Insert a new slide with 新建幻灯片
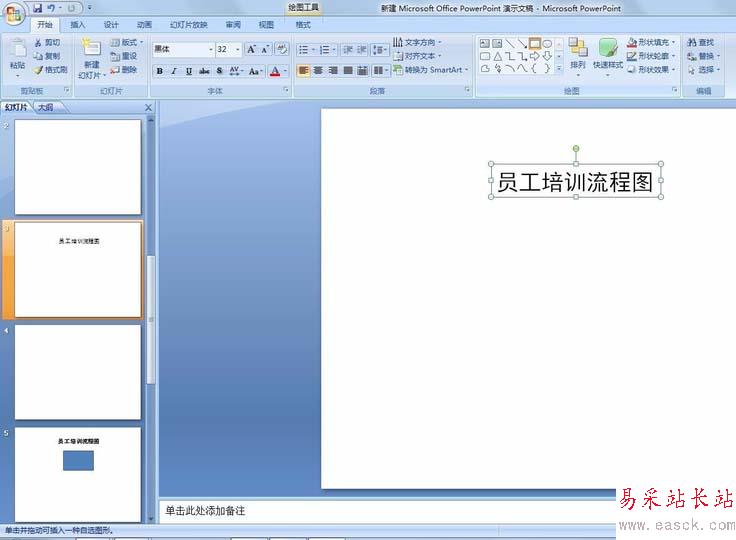The width and height of the screenshot is (736, 540). click(92, 59)
